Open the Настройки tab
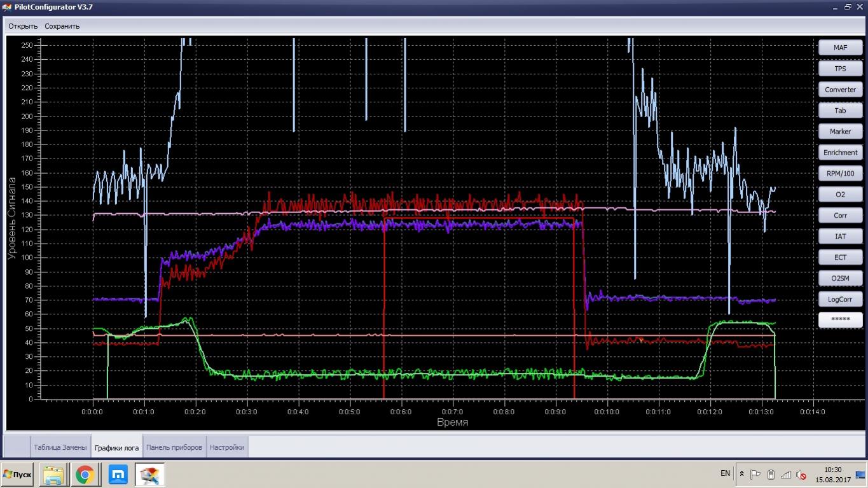The width and height of the screenshot is (868, 488). point(227,447)
